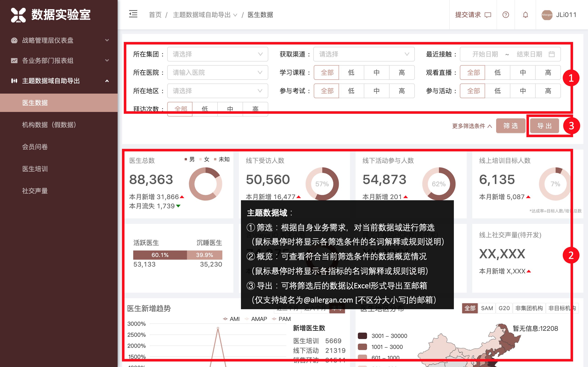Switch to the SAM region tab

(x=487, y=308)
